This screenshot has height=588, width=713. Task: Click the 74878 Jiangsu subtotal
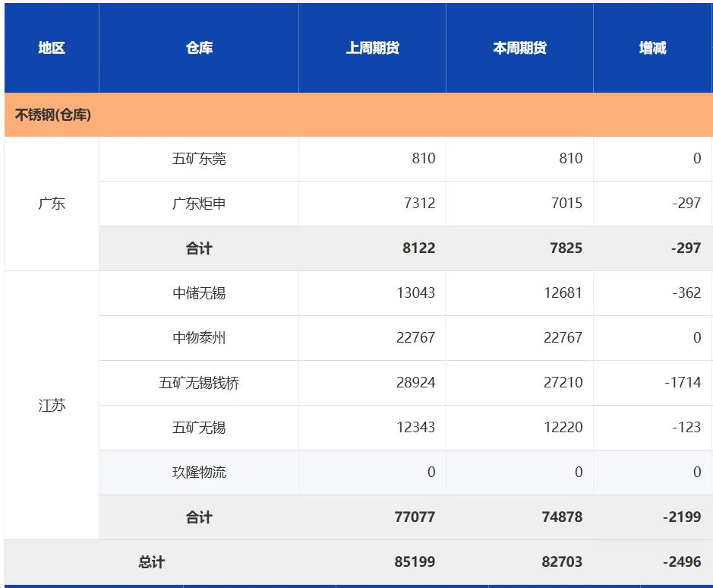[x=562, y=517]
